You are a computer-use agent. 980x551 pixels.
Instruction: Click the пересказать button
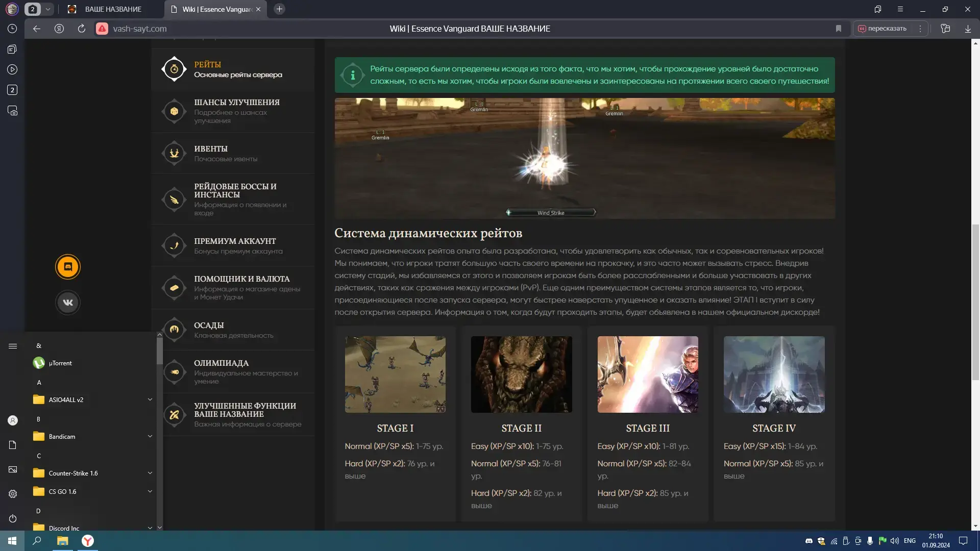883,29
